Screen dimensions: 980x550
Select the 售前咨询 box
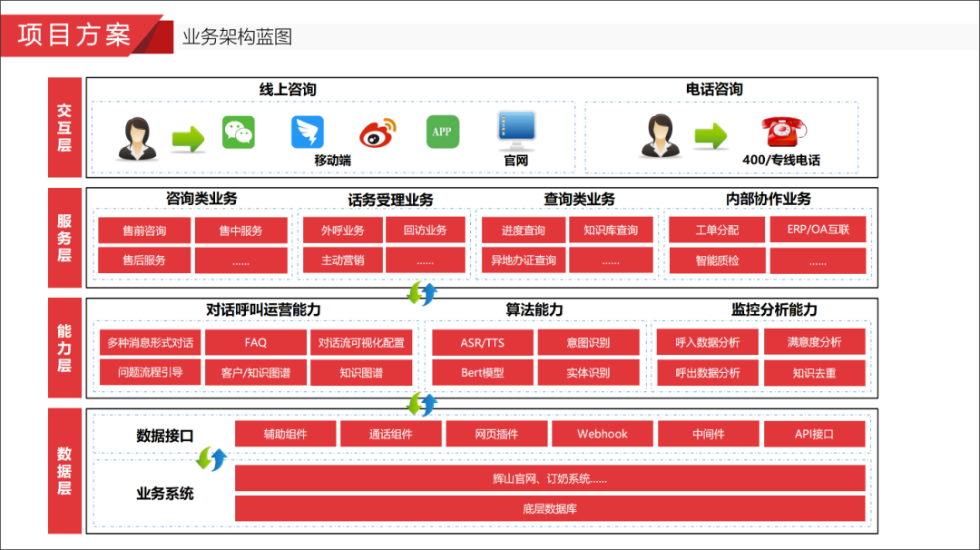[x=144, y=231]
